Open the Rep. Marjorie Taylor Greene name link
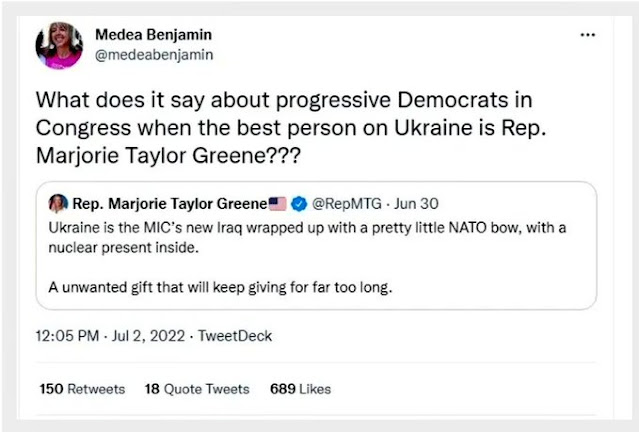 pyautogui.click(x=168, y=203)
